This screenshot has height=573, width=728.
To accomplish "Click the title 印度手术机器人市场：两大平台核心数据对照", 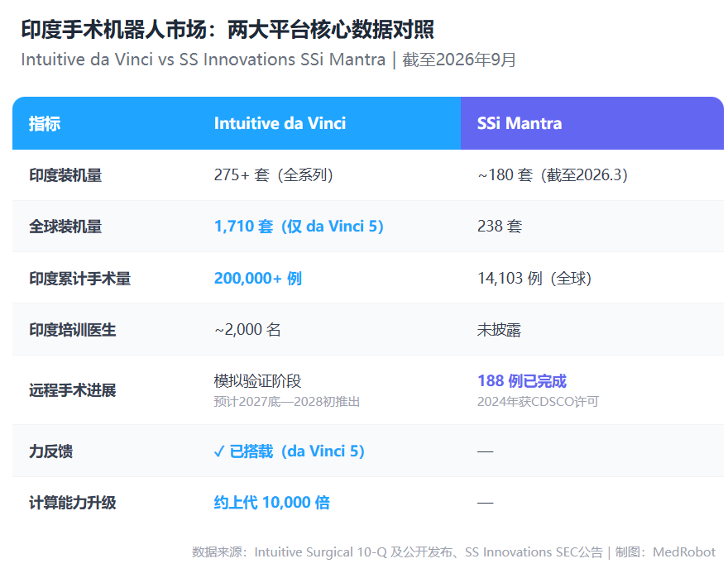I will tap(227, 30).
